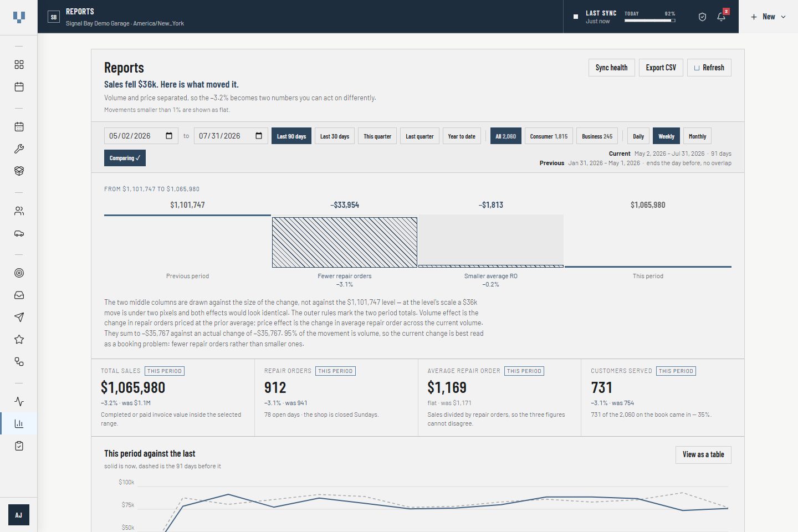Click the Last Sync square status indicator

click(576, 17)
